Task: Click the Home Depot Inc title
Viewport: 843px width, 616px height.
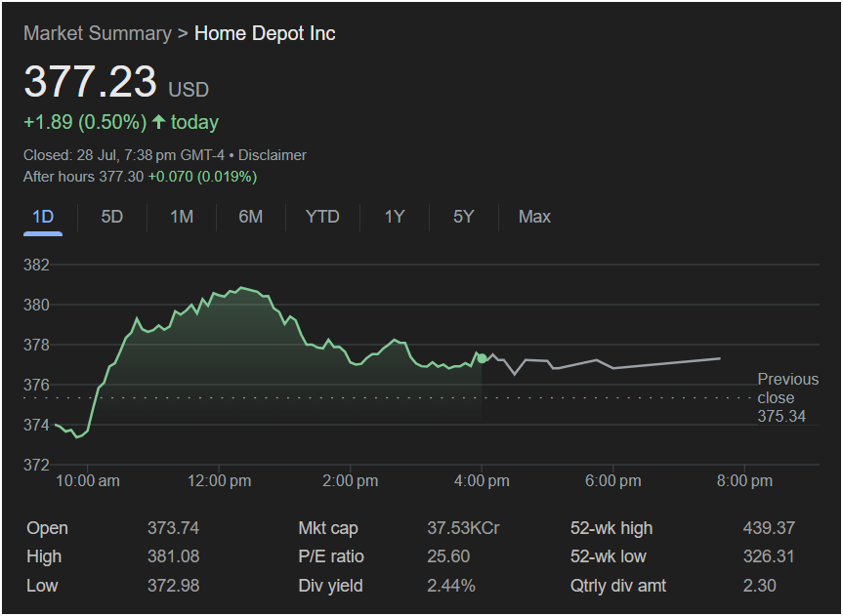Action: [x=265, y=33]
